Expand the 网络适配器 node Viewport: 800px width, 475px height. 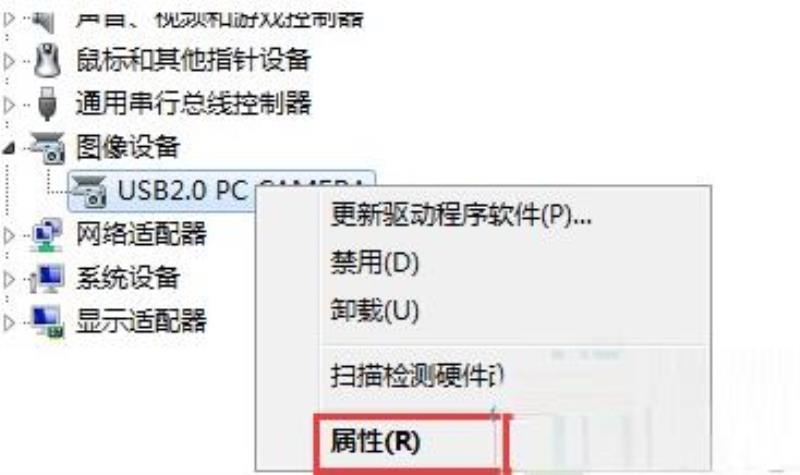[9, 236]
